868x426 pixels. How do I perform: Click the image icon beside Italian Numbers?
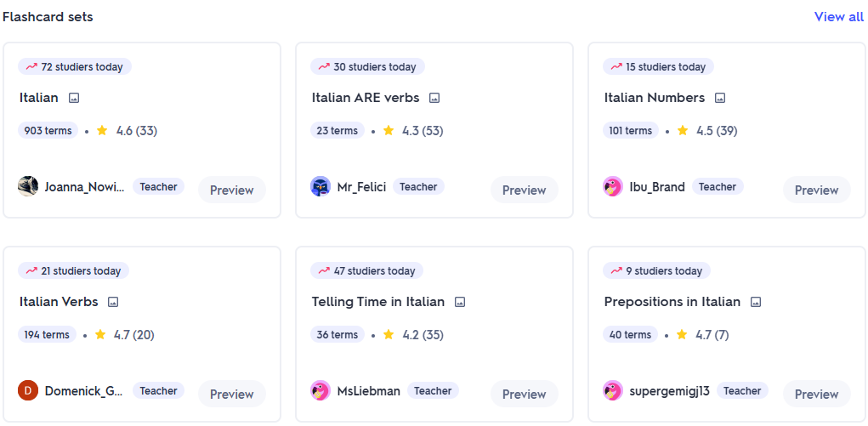(720, 98)
